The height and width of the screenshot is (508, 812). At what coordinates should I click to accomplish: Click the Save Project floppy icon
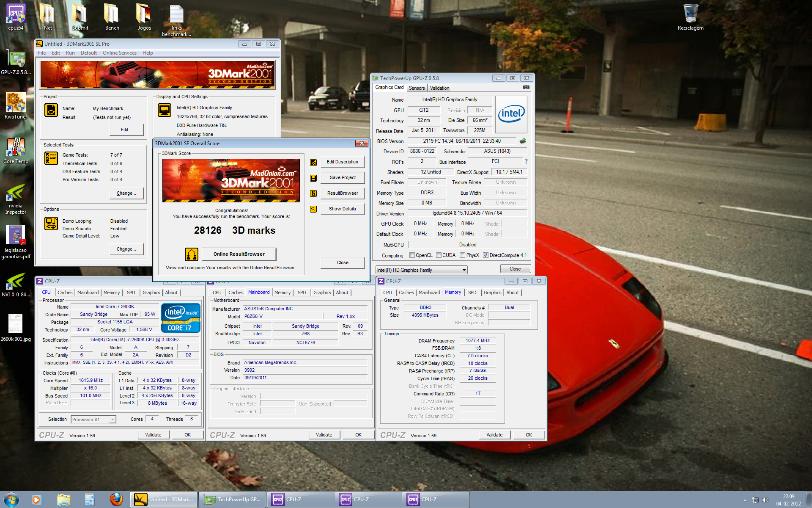point(313,178)
